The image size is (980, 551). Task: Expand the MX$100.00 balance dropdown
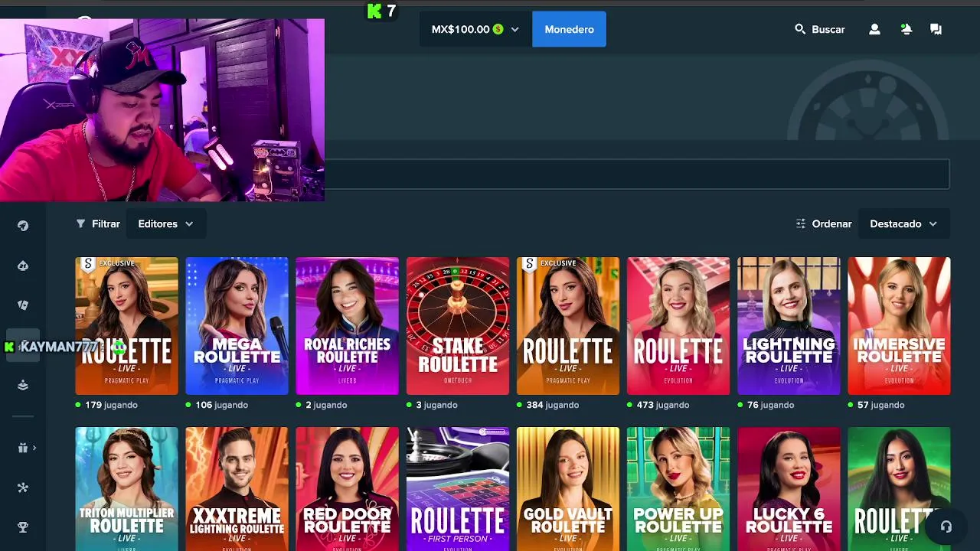point(475,29)
